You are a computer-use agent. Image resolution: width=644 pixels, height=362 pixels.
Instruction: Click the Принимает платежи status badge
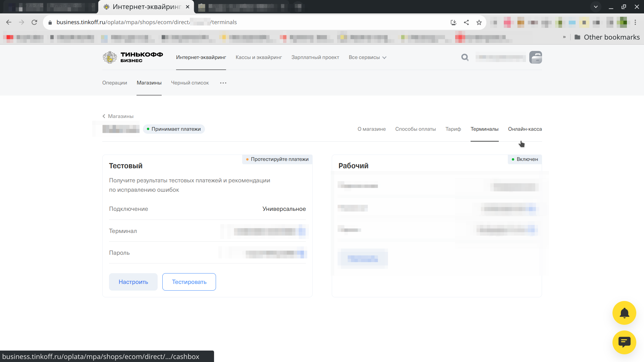click(174, 129)
